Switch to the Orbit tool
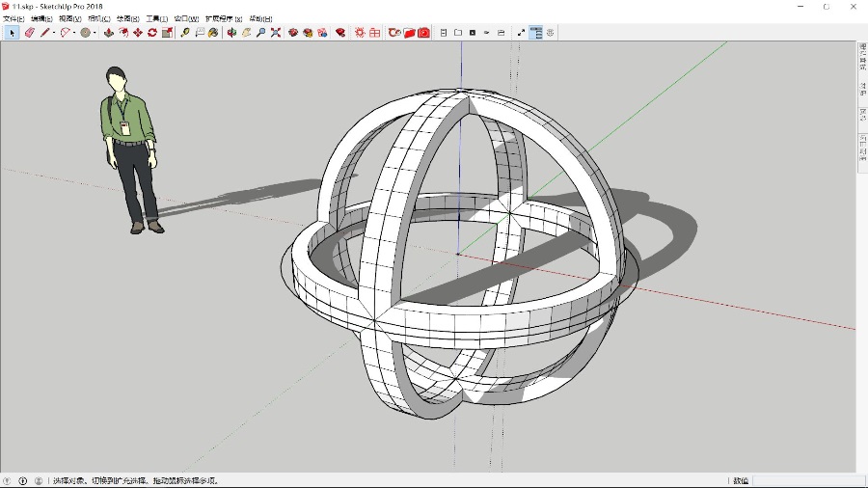Viewport: 868px width, 488px height. pos(231,33)
